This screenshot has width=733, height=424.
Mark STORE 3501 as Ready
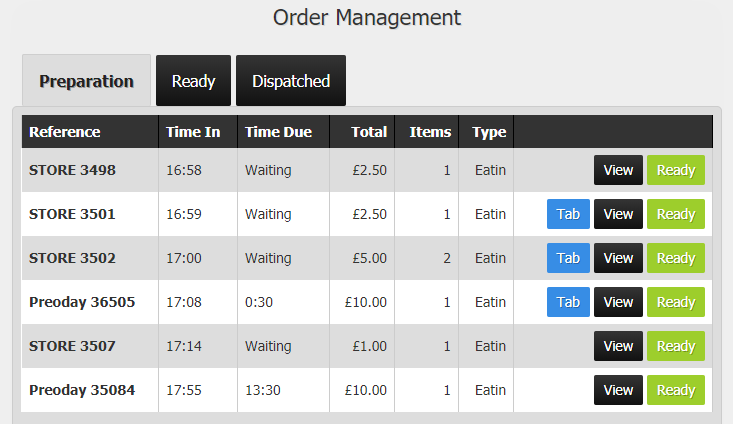[676, 214]
